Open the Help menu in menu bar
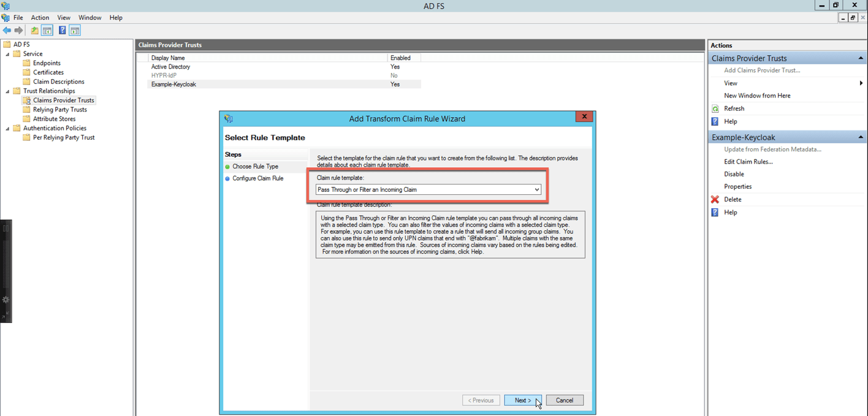This screenshot has height=416, width=868. [x=116, y=18]
